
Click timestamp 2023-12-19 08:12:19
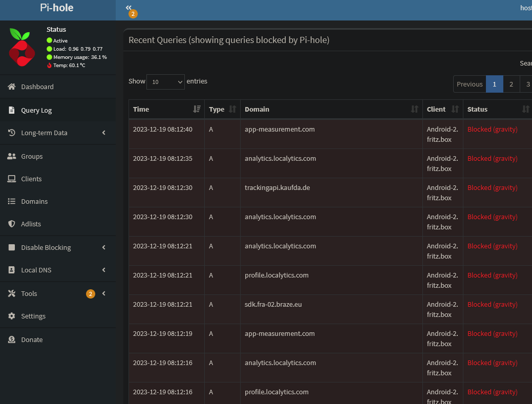162,333
